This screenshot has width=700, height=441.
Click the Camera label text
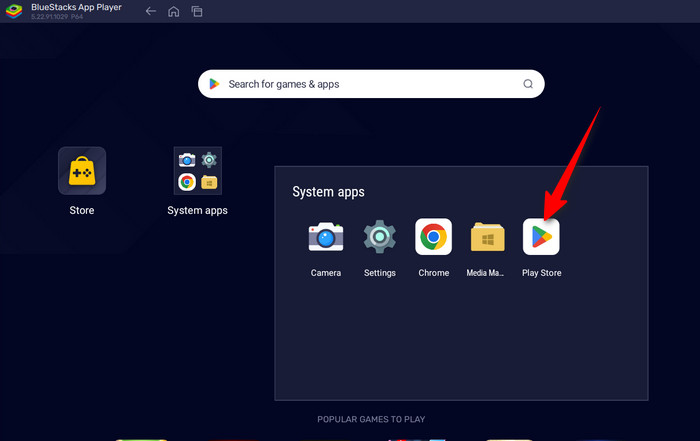click(x=326, y=273)
